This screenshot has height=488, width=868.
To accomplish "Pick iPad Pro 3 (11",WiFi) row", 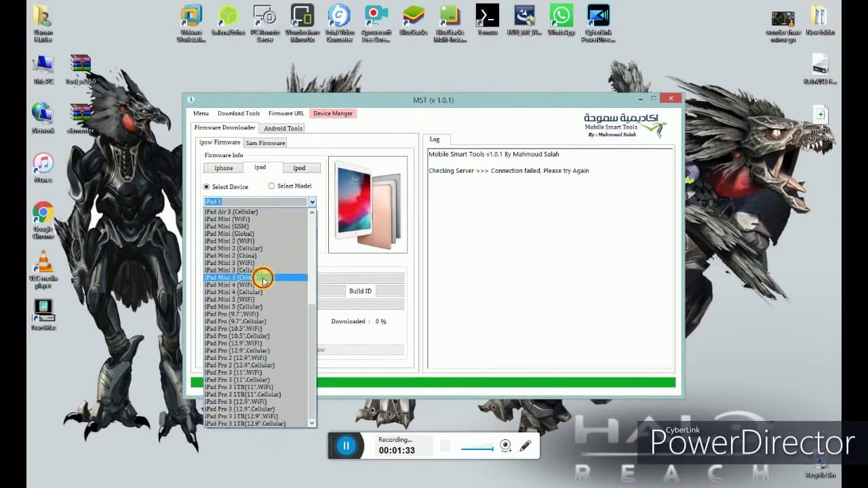I will [256, 373].
